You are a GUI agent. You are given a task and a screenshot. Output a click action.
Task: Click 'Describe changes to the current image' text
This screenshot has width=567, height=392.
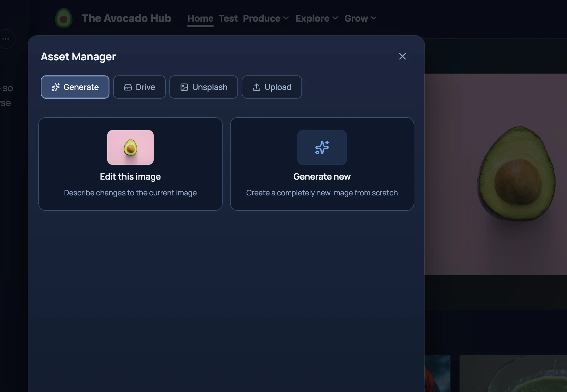(x=130, y=193)
